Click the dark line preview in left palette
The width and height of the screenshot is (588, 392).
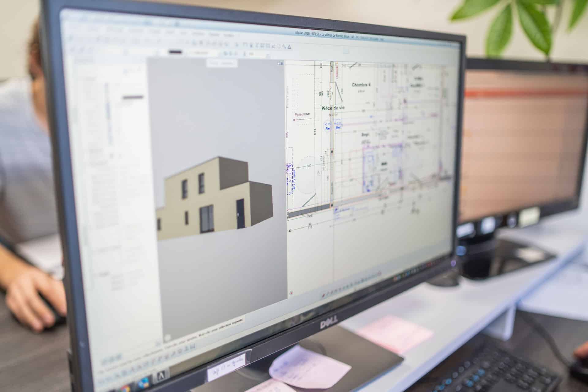pyautogui.click(x=133, y=97)
